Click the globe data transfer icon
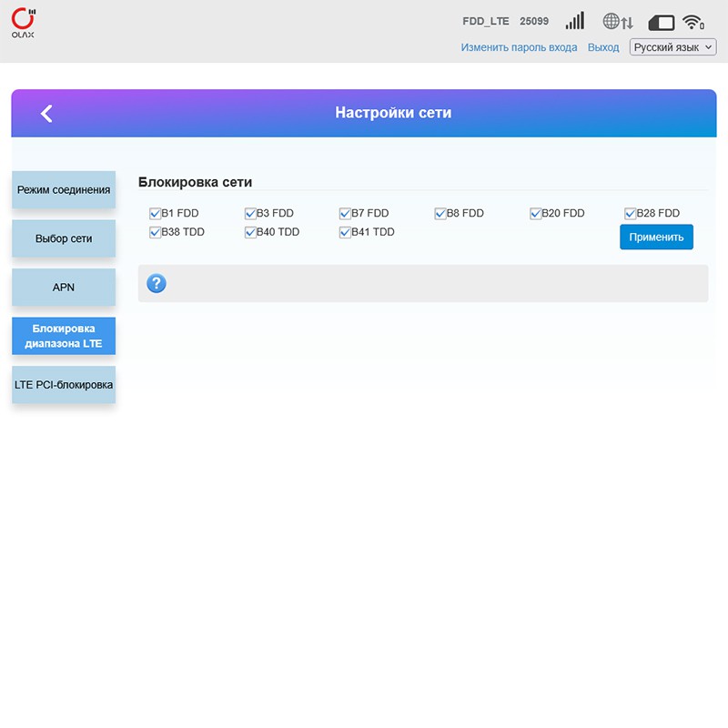Viewport: 728px width, 728px height. [x=617, y=22]
